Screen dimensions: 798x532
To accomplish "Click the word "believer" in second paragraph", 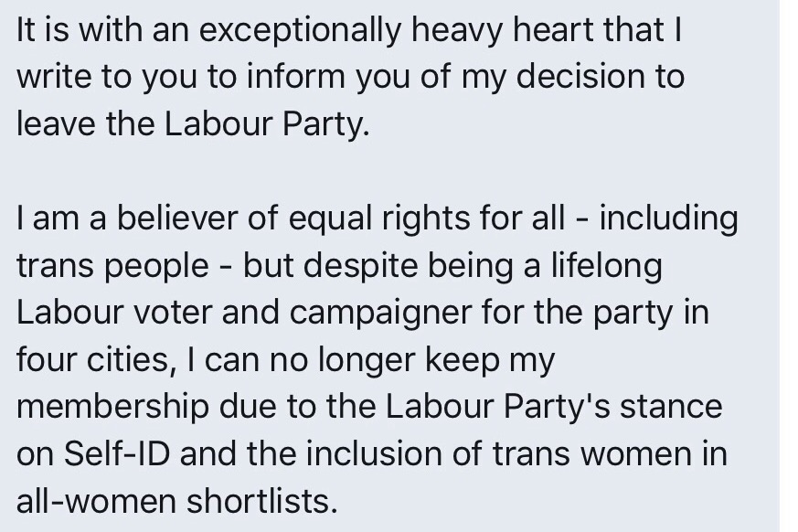I will pos(182,218).
